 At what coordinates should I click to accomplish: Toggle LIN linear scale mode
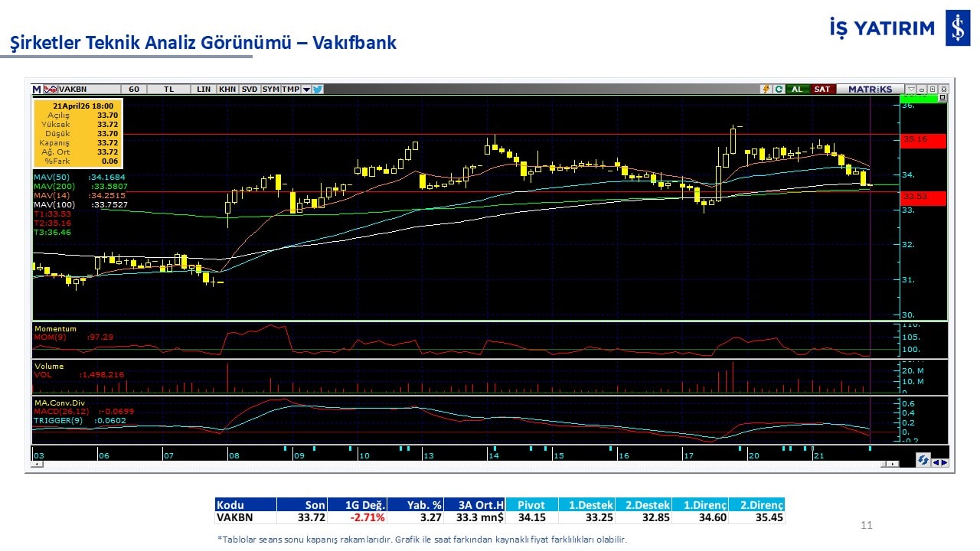tap(204, 90)
